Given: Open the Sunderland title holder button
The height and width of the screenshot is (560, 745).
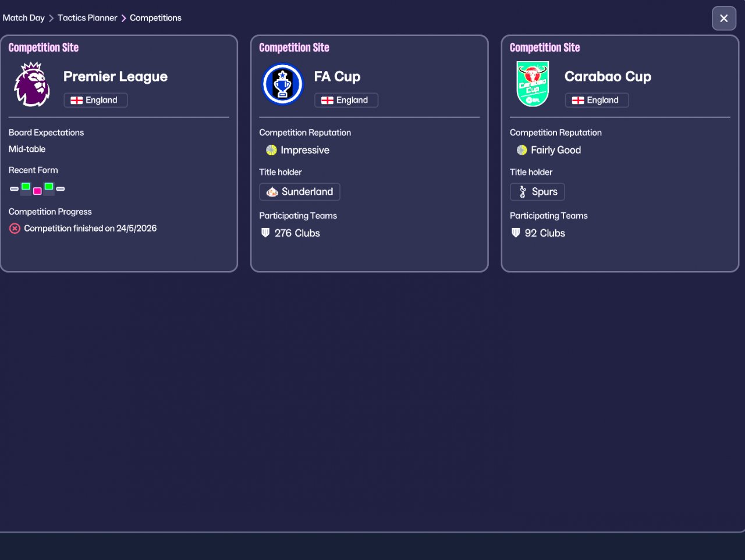Looking at the screenshot, I should coord(300,192).
